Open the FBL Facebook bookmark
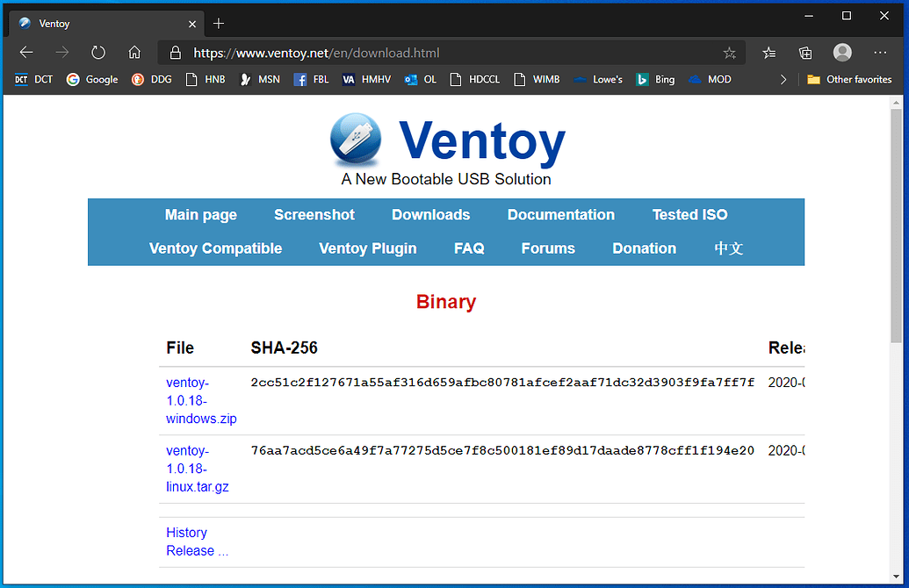 (311, 79)
